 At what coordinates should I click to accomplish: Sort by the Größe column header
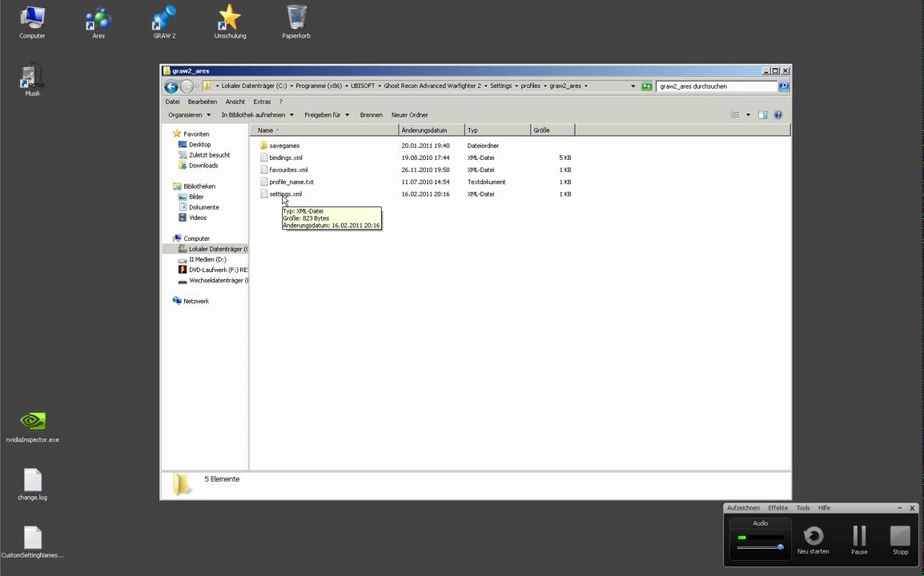[552, 130]
